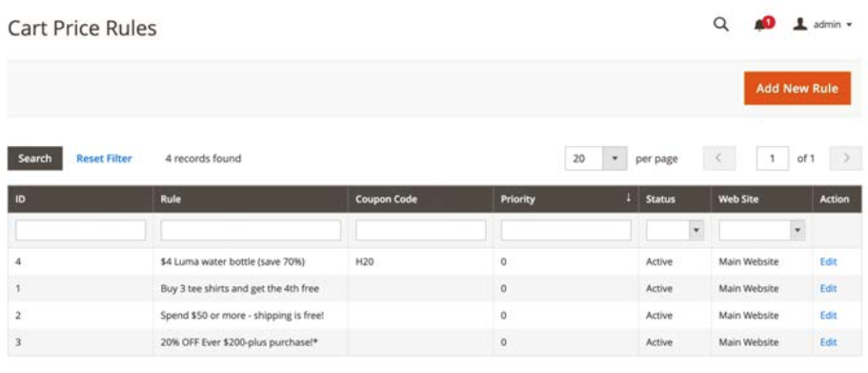View notifications via the bell icon
The image size is (868, 373).
(764, 25)
